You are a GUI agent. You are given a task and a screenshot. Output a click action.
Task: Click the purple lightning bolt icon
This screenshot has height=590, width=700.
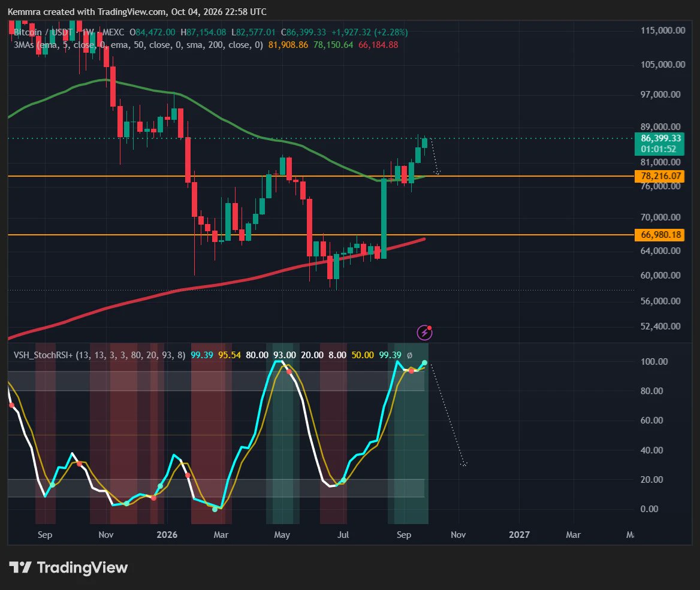[x=424, y=332]
